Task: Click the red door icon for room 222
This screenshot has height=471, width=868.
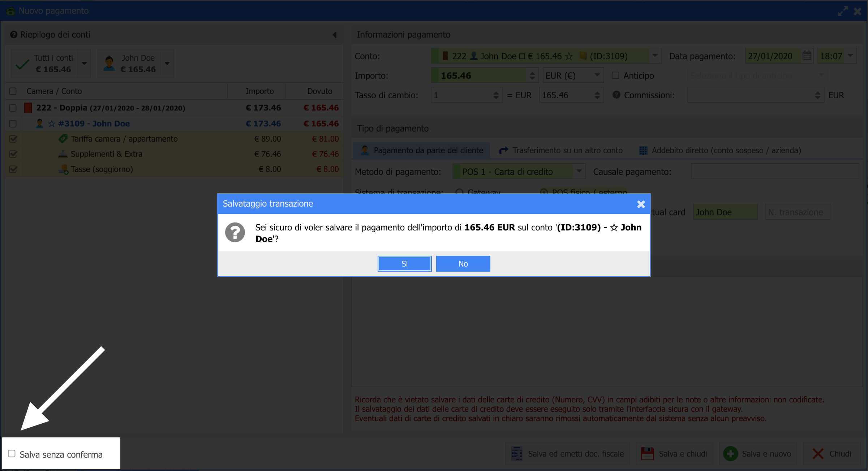Action: coord(28,108)
